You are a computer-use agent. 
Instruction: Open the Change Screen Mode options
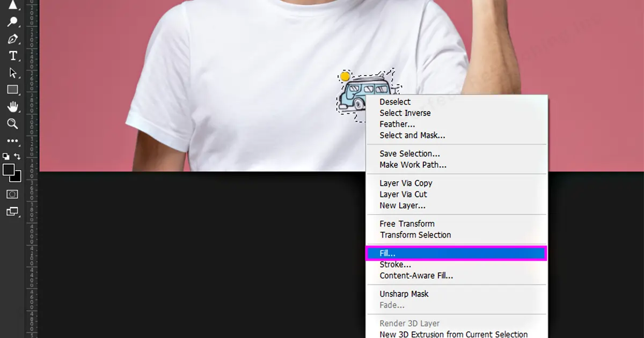click(12, 211)
